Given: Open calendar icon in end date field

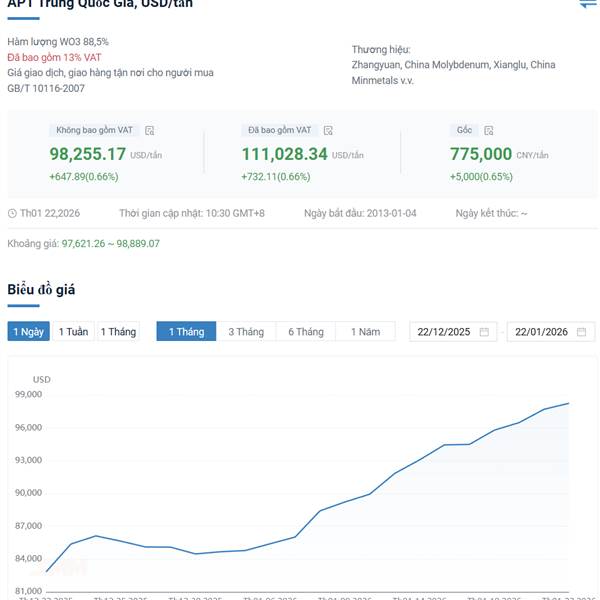Looking at the screenshot, I should (x=581, y=332).
